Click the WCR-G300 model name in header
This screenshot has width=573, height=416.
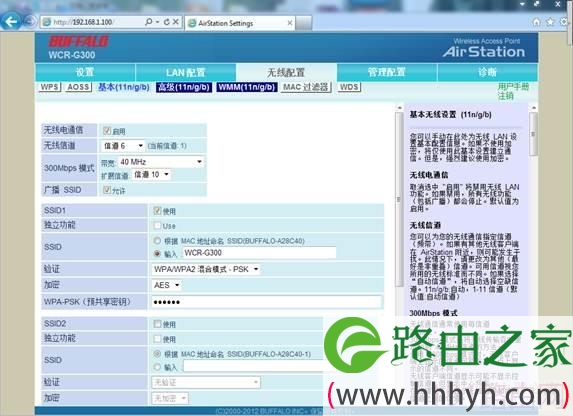click(x=72, y=55)
